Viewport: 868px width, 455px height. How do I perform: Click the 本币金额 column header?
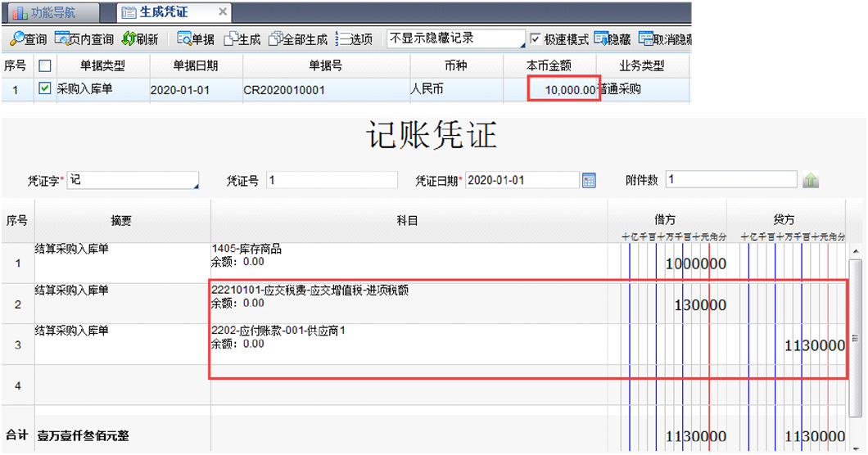click(x=549, y=65)
